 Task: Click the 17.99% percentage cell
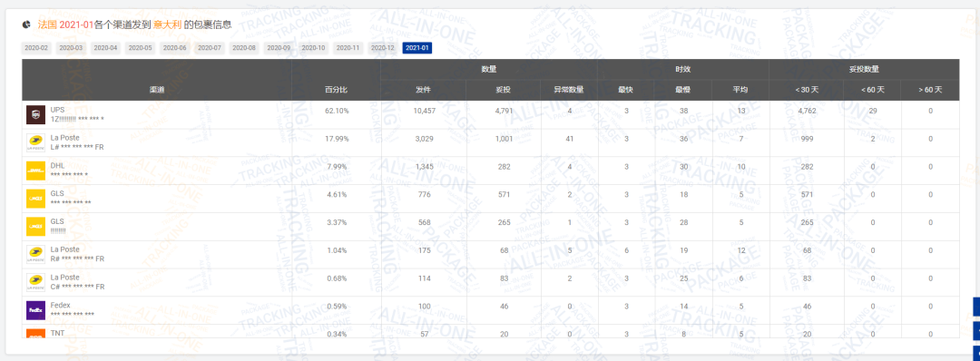click(x=337, y=139)
